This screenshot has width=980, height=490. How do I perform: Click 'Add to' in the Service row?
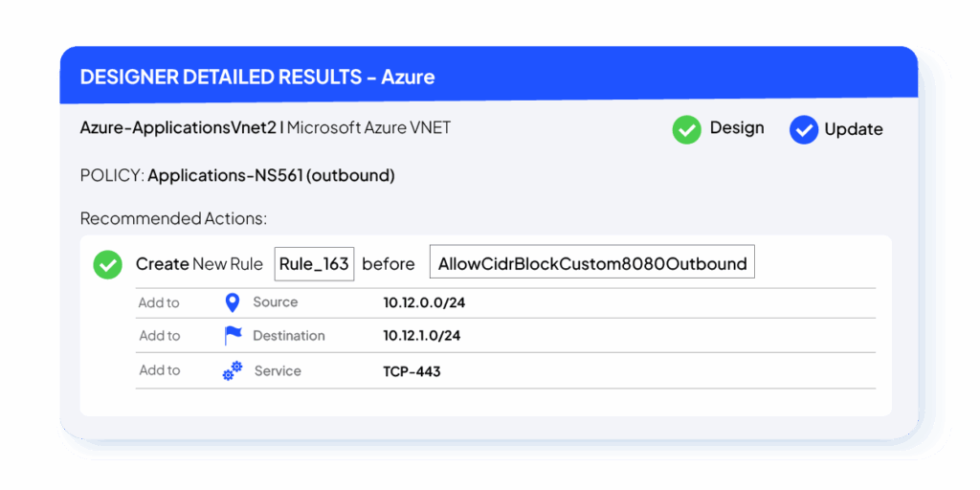point(159,370)
